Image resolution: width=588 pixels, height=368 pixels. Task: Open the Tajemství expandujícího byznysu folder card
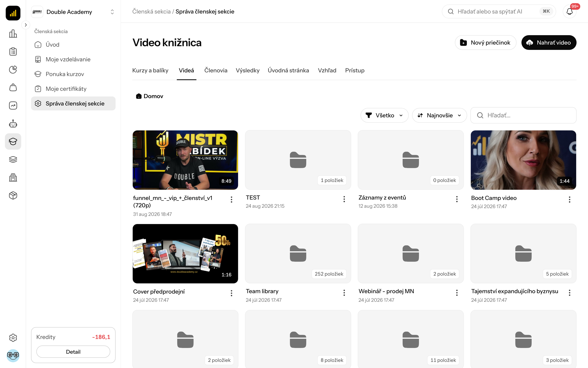click(x=523, y=254)
